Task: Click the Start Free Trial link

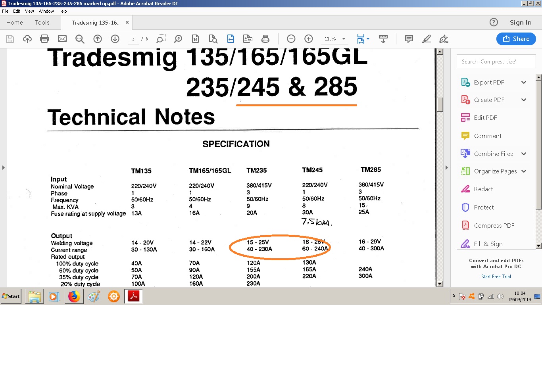Action: pos(496,277)
